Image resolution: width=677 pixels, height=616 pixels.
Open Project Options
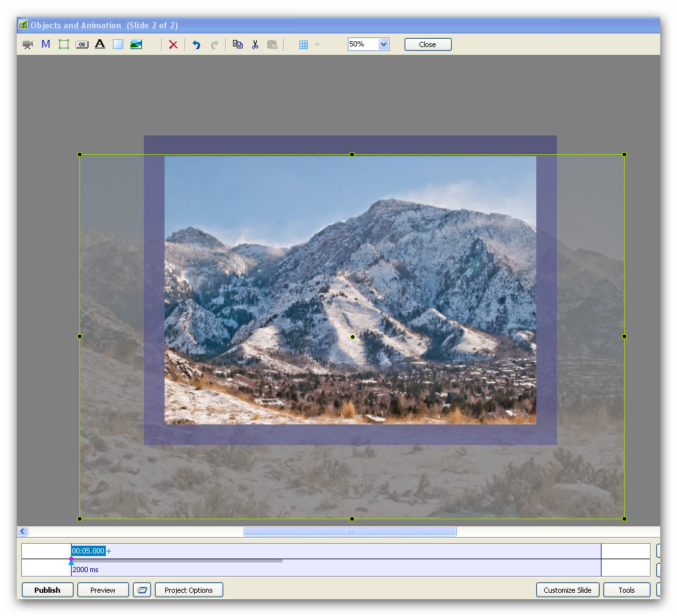(x=188, y=590)
